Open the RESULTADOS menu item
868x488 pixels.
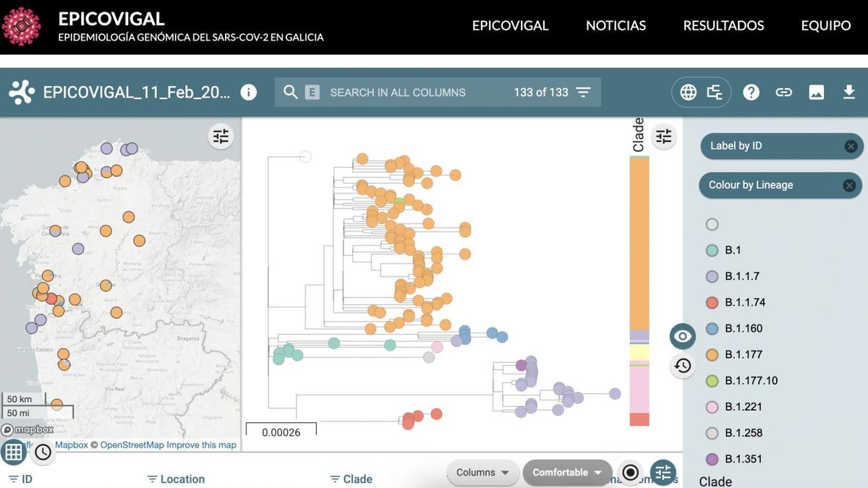tap(723, 25)
